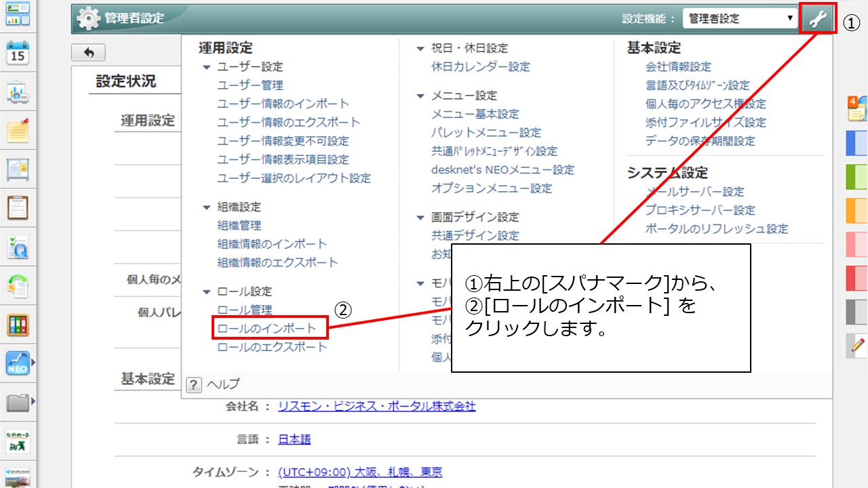Image resolution: width=868 pixels, height=488 pixels.
Task: Click the (UTC+09:00) 大阪、札幌、東京 link
Action: (x=360, y=472)
